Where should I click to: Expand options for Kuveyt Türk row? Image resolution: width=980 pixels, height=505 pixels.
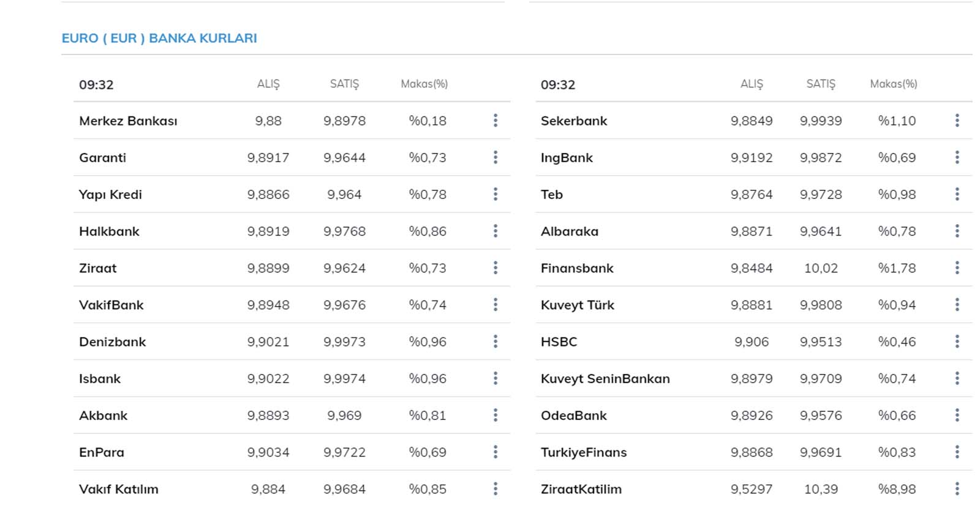957,305
